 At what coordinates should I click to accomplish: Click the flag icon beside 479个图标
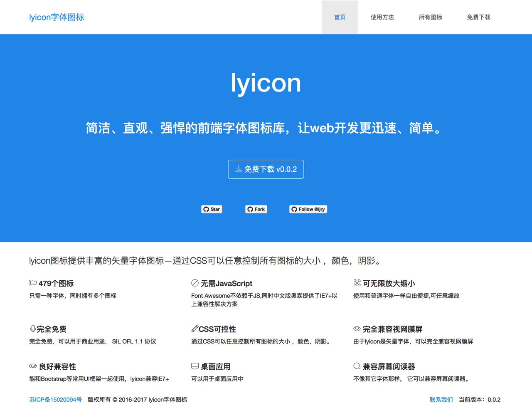click(33, 283)
